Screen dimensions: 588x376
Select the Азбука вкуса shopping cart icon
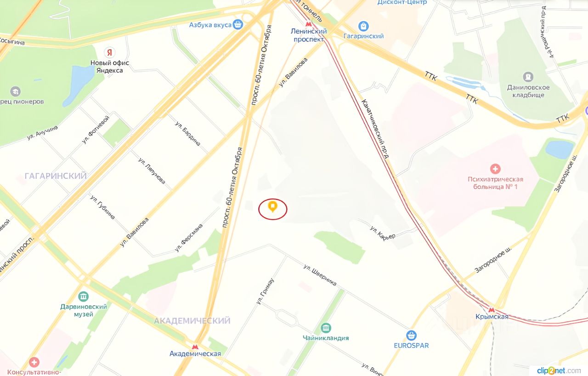coord(237,24)
